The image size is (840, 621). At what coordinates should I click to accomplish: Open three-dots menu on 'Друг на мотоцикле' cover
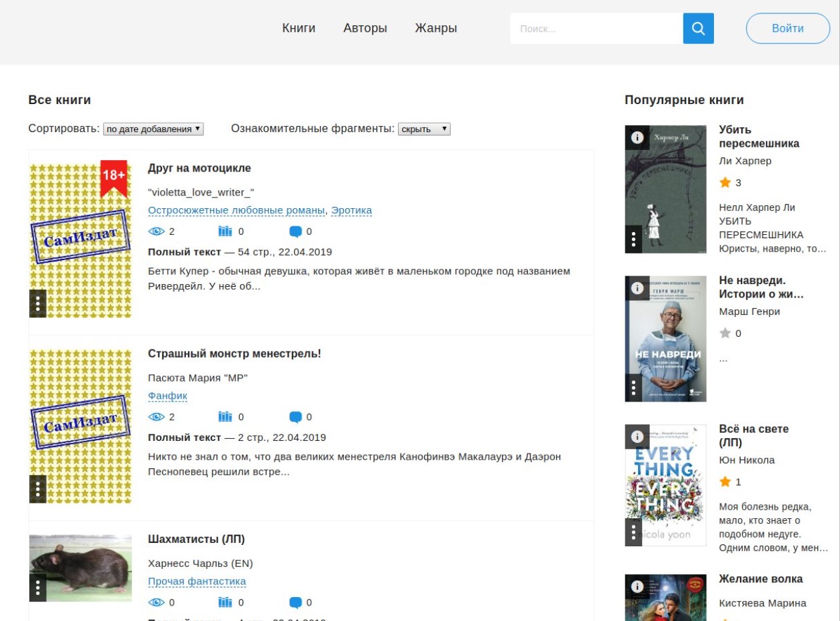pyautogui.click(x=38, y=303)
